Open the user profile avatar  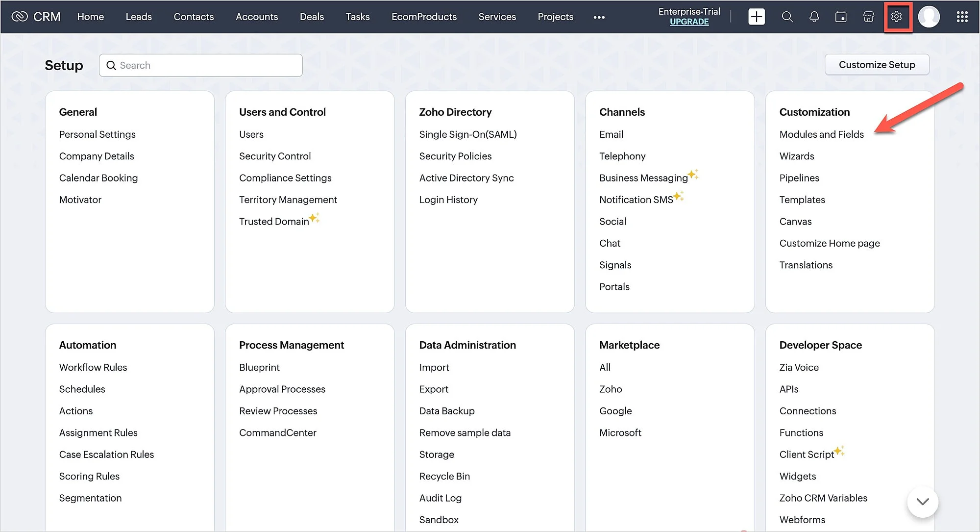pos(929,17)
